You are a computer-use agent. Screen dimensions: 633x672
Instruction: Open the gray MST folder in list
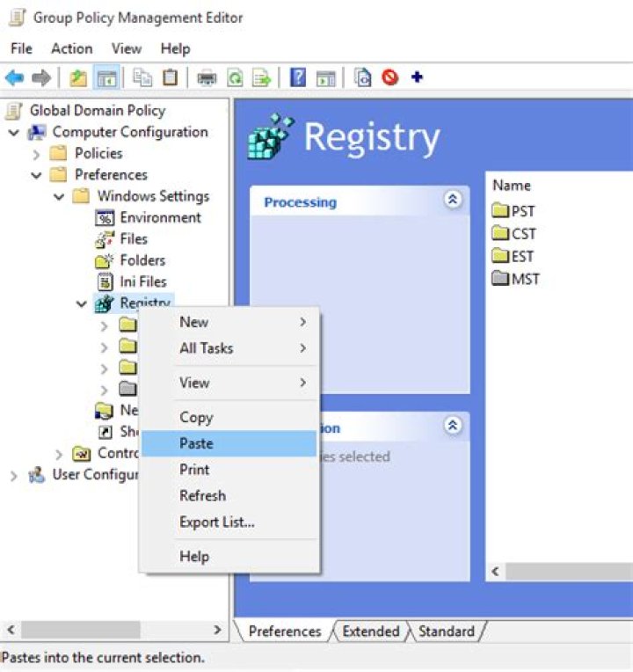click(x=516, y=279)
